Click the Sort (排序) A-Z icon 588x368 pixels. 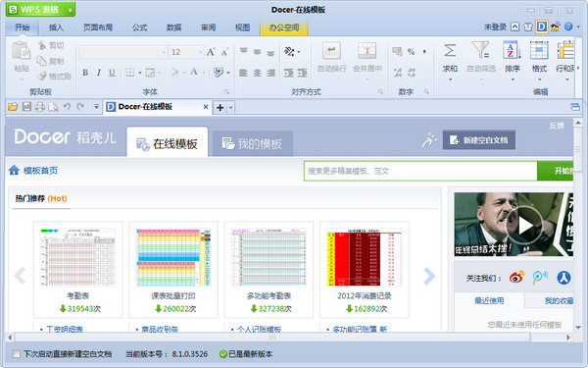pyautogui.click(x=512, y=50)
